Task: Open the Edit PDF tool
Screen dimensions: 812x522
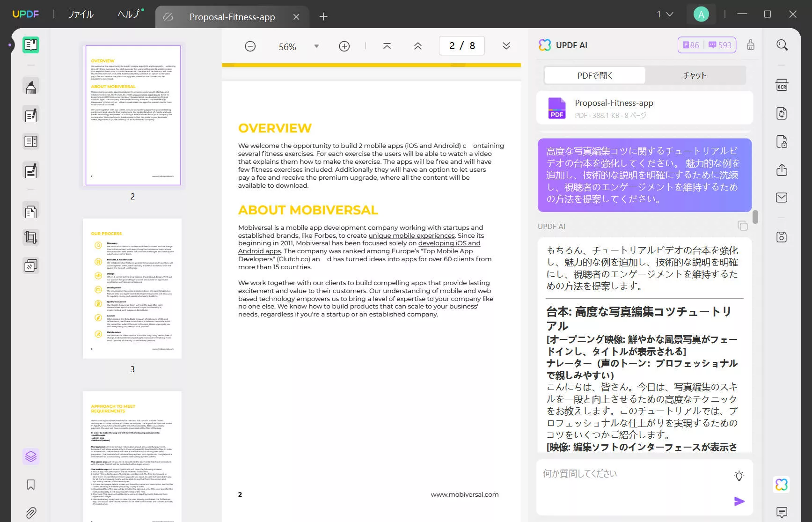Action: (31, 115)
